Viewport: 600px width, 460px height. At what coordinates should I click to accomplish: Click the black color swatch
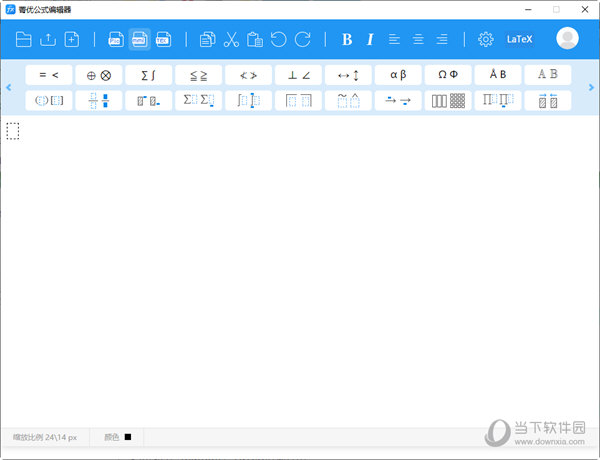pyautogui.click(x=128, y=437)
